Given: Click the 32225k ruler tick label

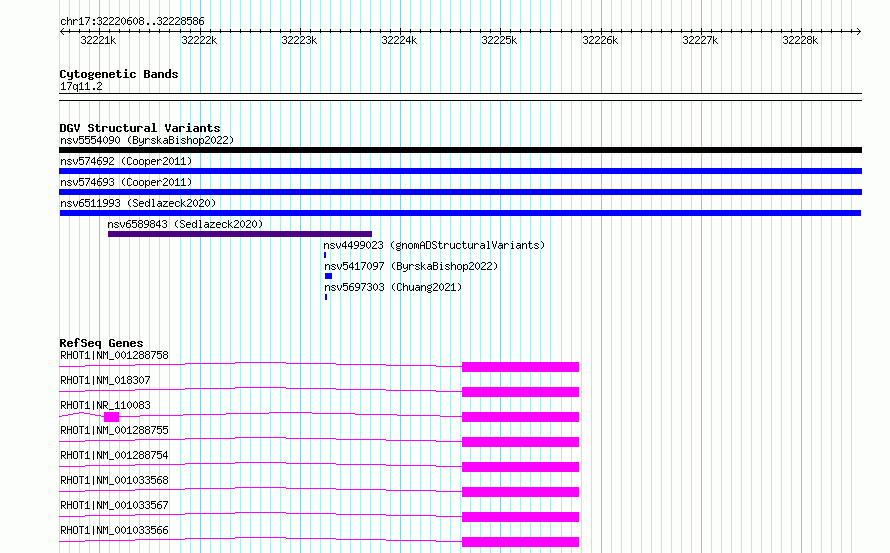Looking at the screenshot, I should click(499, 40).
